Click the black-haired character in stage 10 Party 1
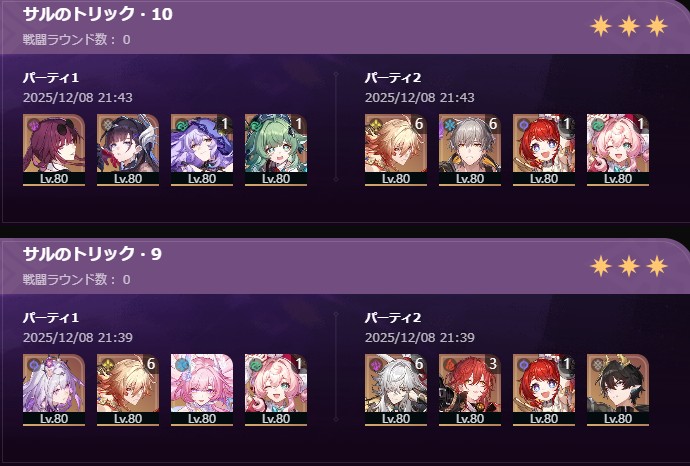The width and height of the screenshot is (690, 466). tap(128, 150)
